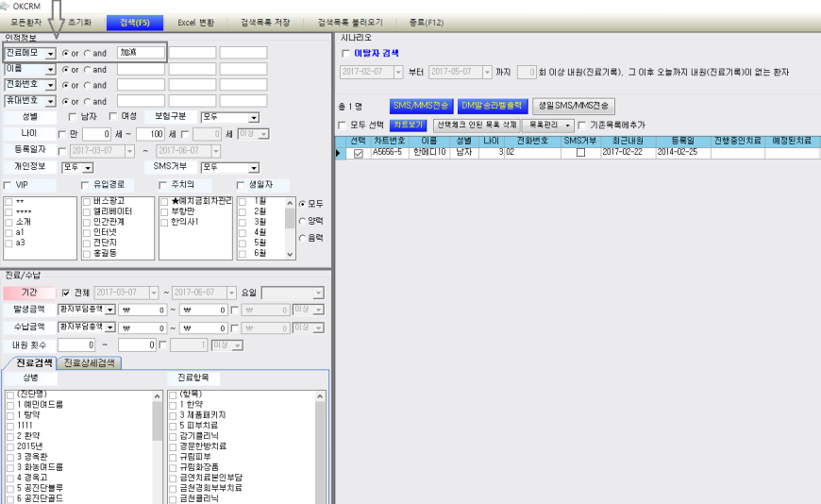Open the SMS거부 filter dropdown

click(254, 168)
